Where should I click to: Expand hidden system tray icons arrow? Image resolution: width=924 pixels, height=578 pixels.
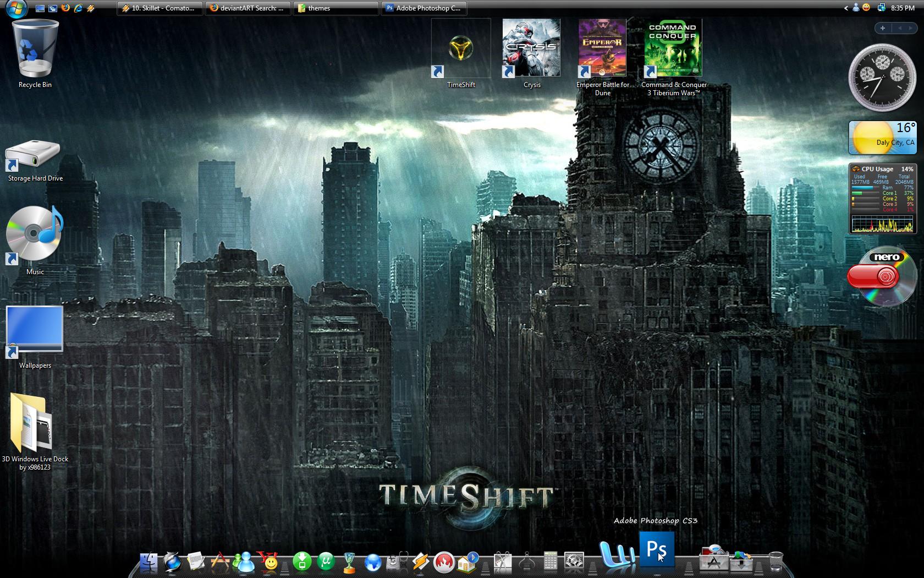click(x=846, y=8)
